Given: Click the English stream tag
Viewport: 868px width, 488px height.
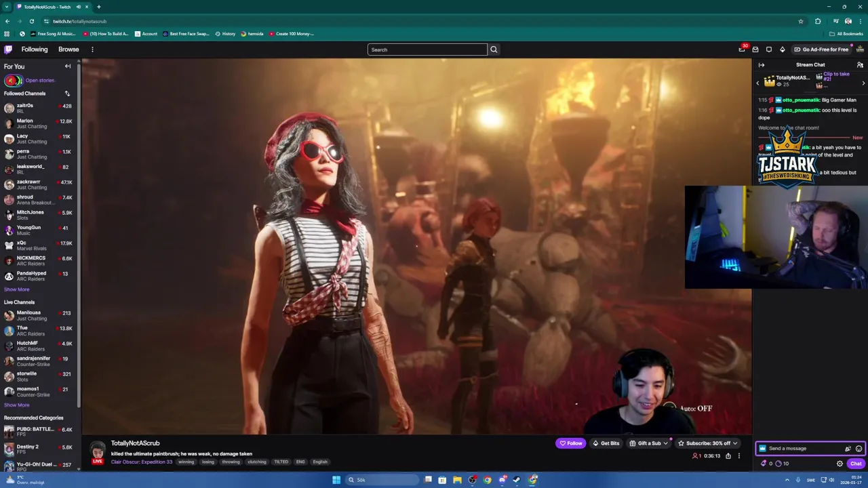Looking at the screenshot, I should click(320, 462).
